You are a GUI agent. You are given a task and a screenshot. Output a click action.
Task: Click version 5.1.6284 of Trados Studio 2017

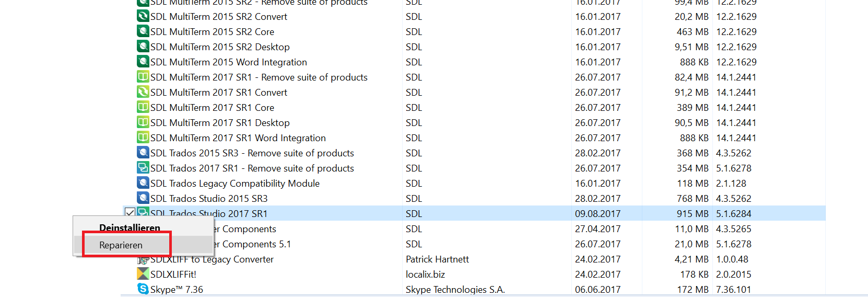point(733,213)
